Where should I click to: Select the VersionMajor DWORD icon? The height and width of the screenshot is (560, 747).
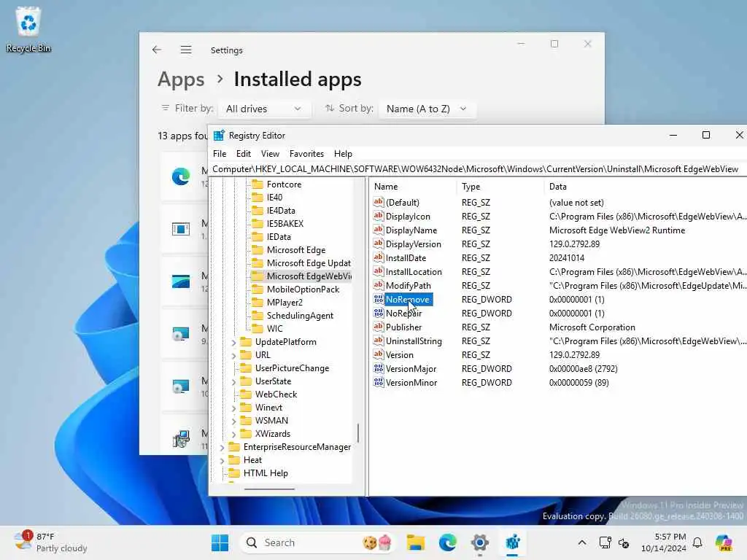click(379, 368)
